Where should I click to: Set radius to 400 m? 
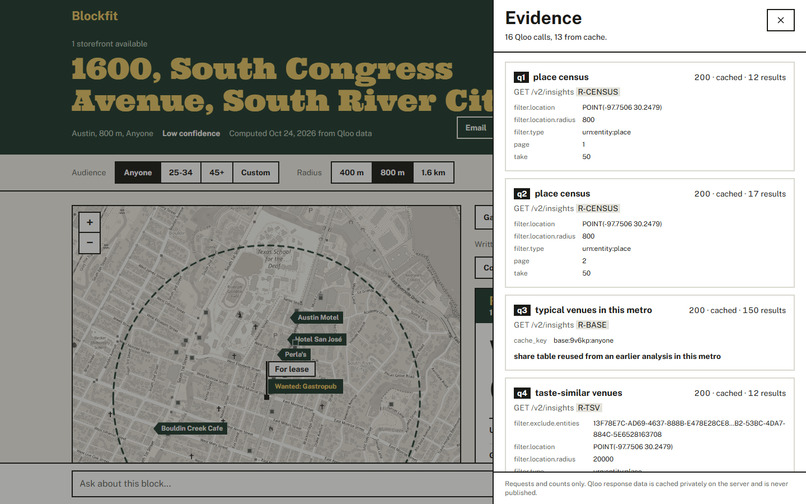click(x=352, y=173)
